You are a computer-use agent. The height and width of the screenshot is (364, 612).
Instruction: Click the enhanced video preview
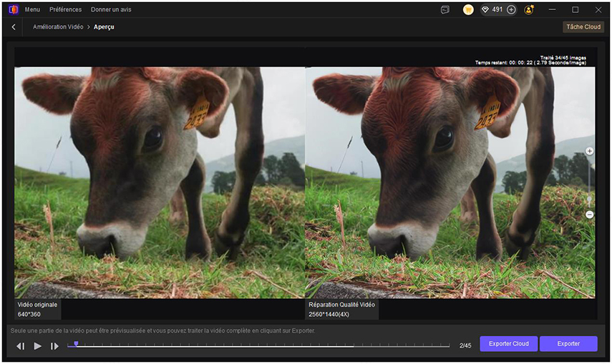(450, 182)
